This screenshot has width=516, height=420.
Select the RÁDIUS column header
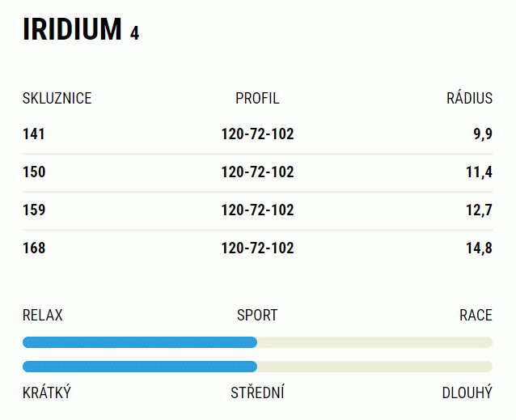click(x=469, y=98)
